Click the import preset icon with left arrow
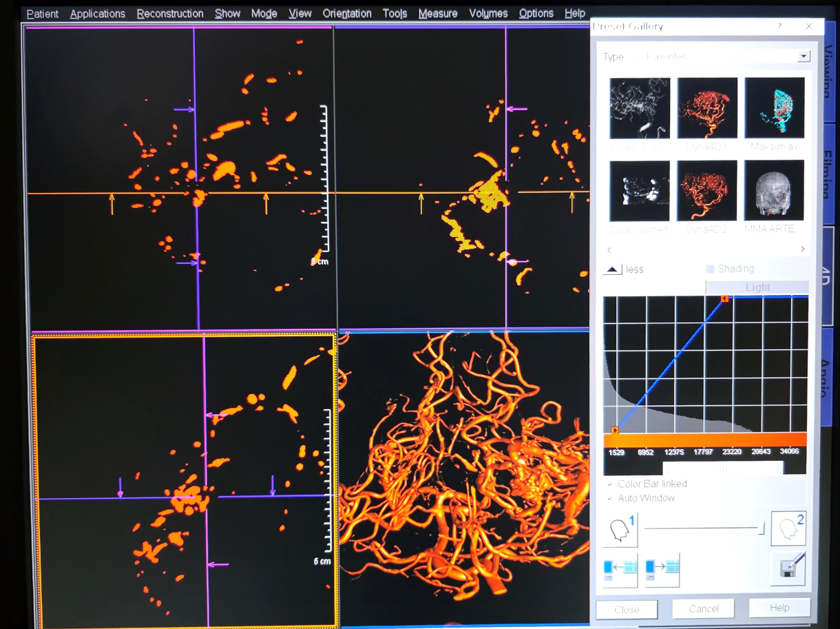840x629 pixels. 620,570
